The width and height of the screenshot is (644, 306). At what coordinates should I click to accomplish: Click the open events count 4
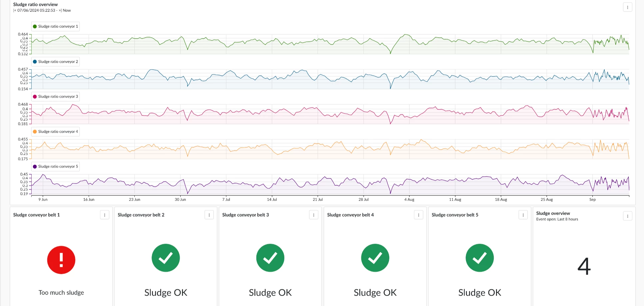pyautogui.click(x=584, y=266)
